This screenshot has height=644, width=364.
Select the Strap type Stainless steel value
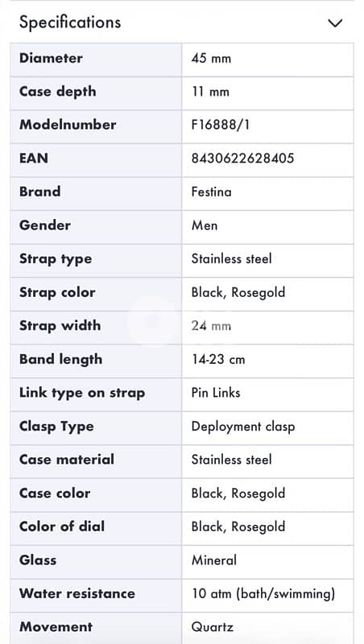click(x=232, y=258)
